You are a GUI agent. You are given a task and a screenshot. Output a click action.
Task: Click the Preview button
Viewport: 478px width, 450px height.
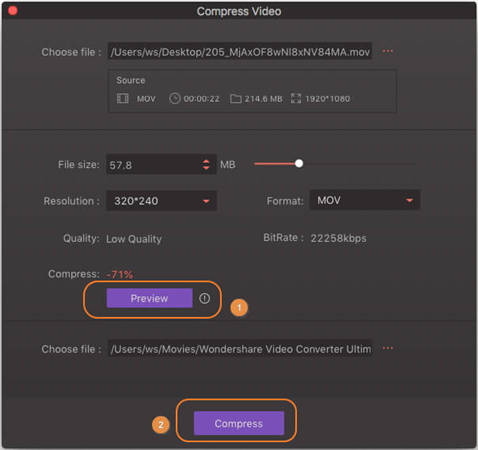pyautogui.click(x=149, y=298)
